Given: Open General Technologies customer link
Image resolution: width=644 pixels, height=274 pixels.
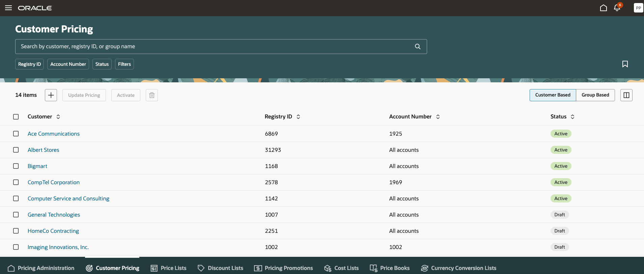Looking at the screenshot, I should coord(54,215).
